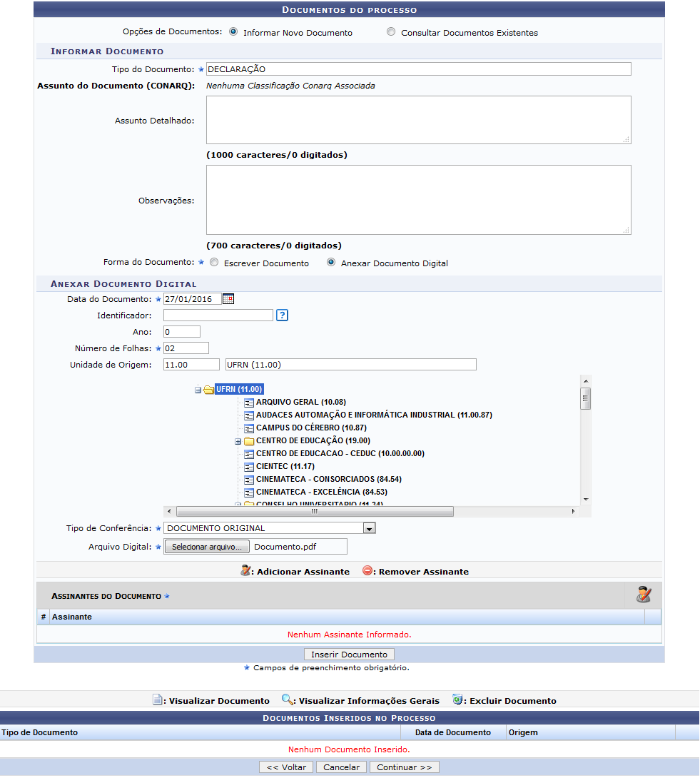The height and width of the screenshot is (778, 700).
Task: Click the tree horizontal scroll left arrow
Action: (169, 511)
